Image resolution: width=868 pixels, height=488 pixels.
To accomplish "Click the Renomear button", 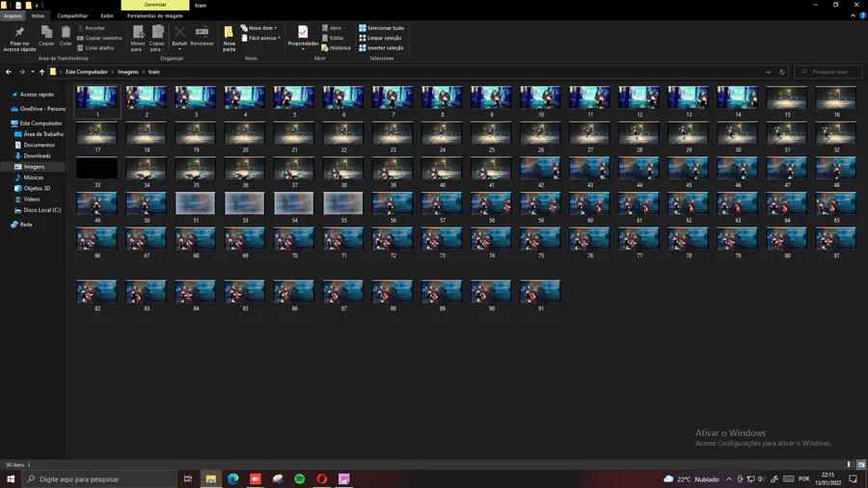I will coord(203,36).
